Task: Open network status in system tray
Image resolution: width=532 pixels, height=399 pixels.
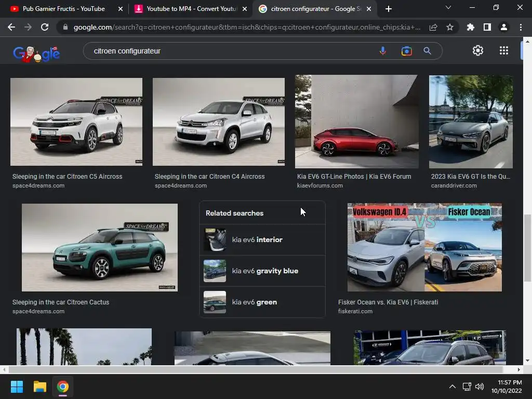Action: coord(467,387)
